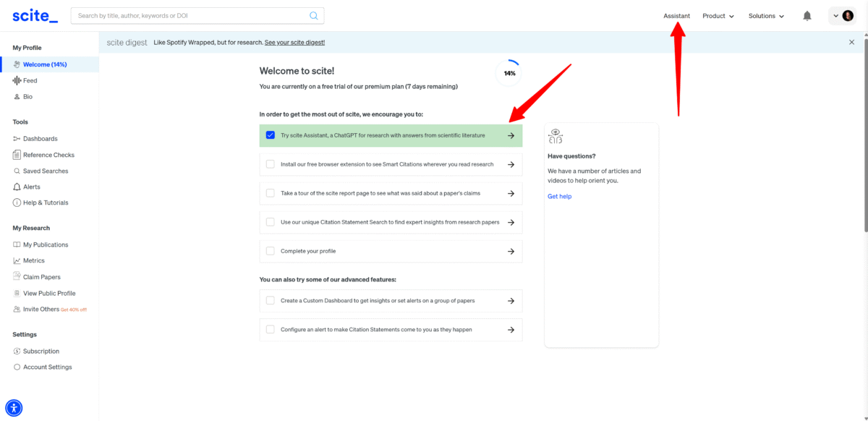This screenshot has height=421, width=868.
Task: Click the search input field
Action: [190, 15]
